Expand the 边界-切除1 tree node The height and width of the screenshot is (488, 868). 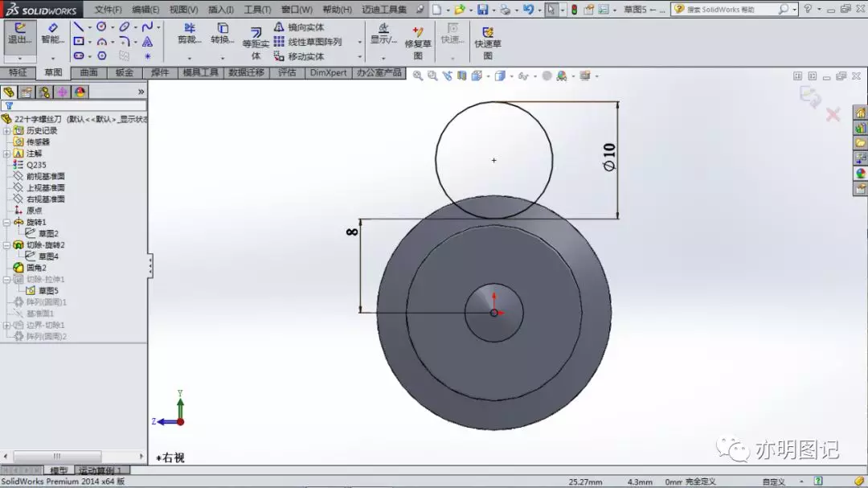pyautogui.click(x=6, y=325)
